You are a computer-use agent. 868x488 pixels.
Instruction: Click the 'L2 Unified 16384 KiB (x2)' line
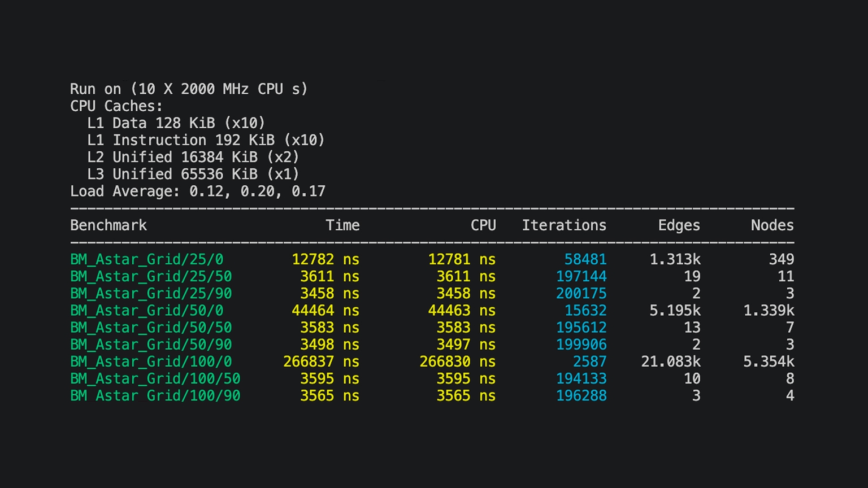(x=193, y=157)
